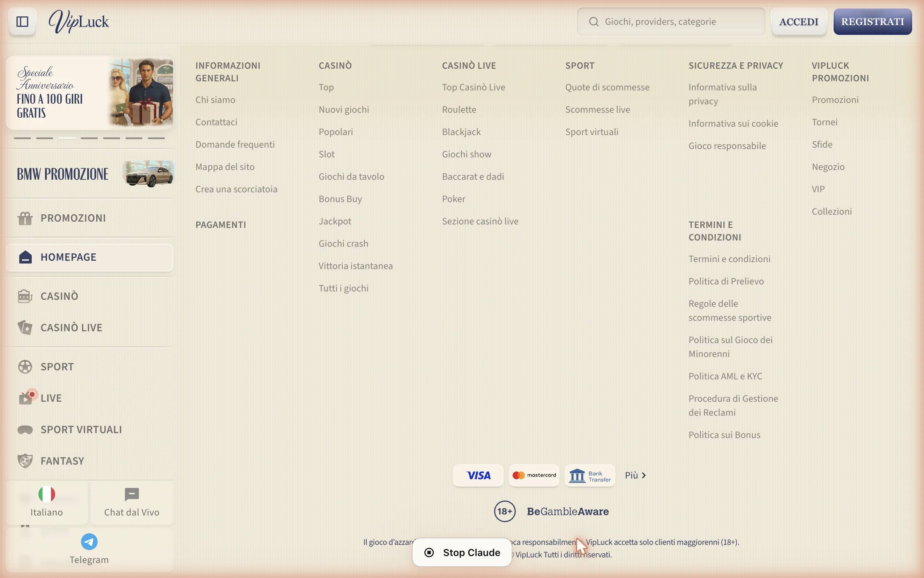Open the Politica AML e KYC link
This screenshot has width=924, height=578.
coord(725,376)
